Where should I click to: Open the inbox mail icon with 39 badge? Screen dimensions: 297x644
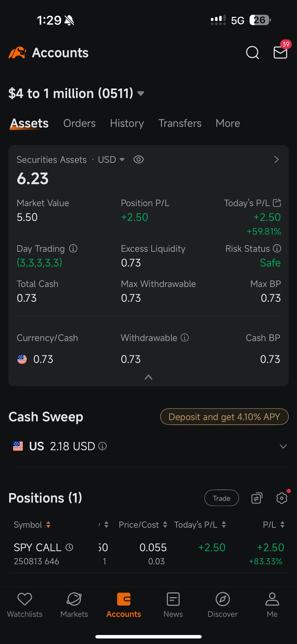click(280, 52)
